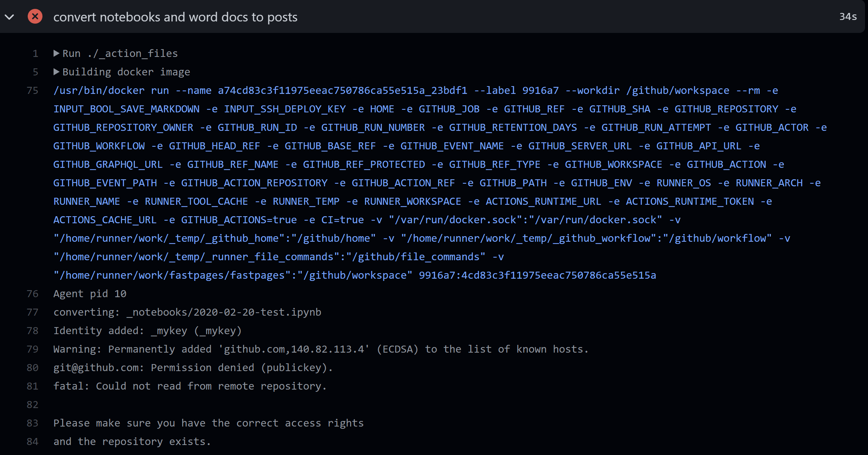Click the triangle icon before Building docker image

[57, 72]
